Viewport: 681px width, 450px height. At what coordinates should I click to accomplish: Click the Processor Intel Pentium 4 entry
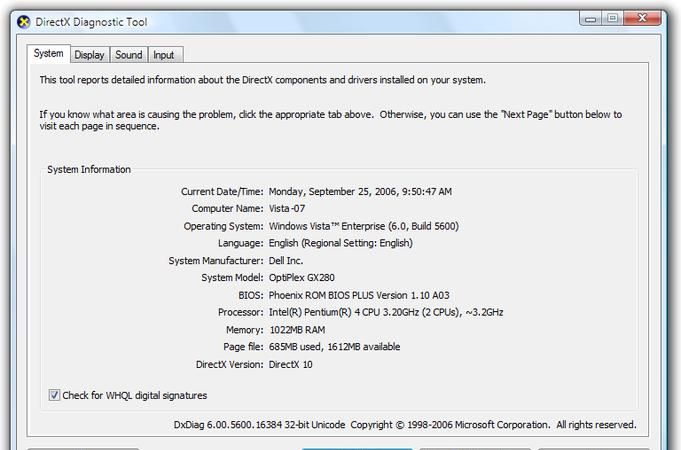tap(386, 312)
